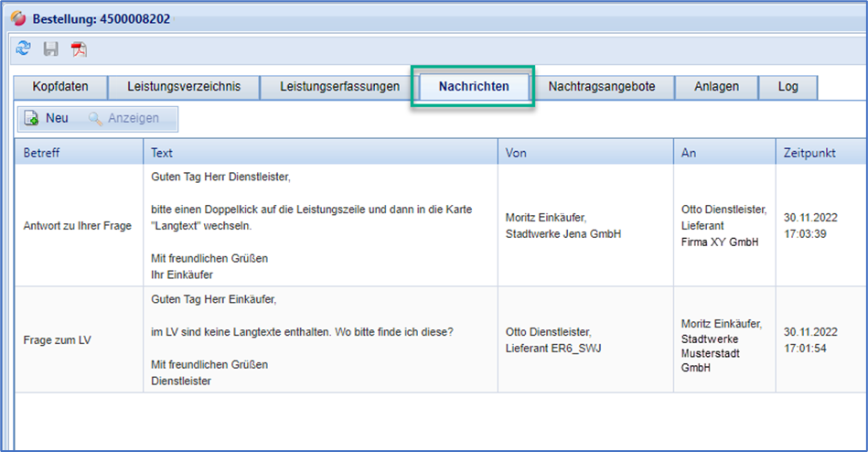Open the Nachtragsangebote tab
This screenshot has height=452, width=868.
pos(601,87)
